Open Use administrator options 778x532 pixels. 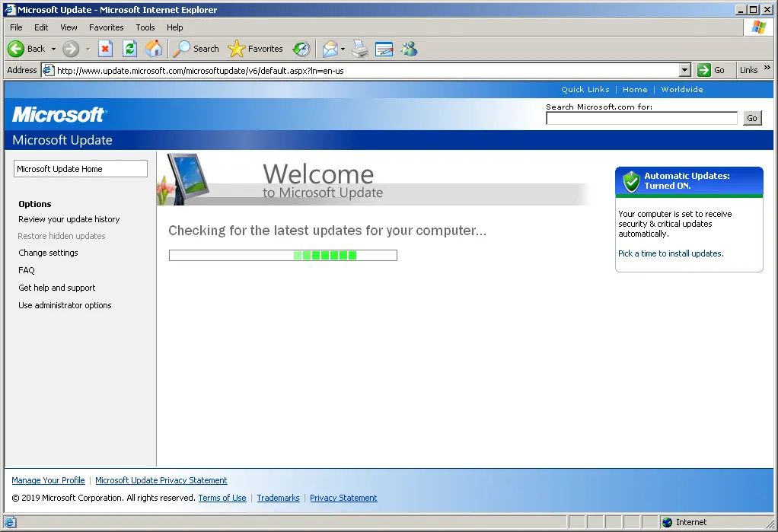coord(65,305)
